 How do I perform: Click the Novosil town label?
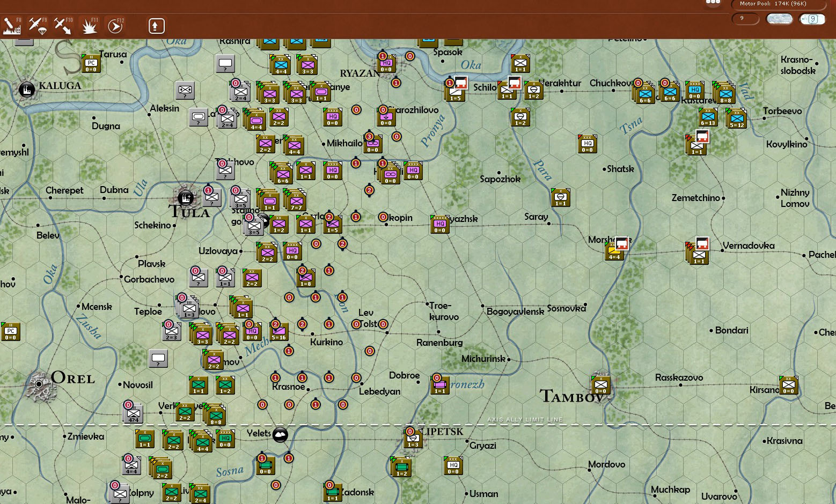tap(138, 385)
